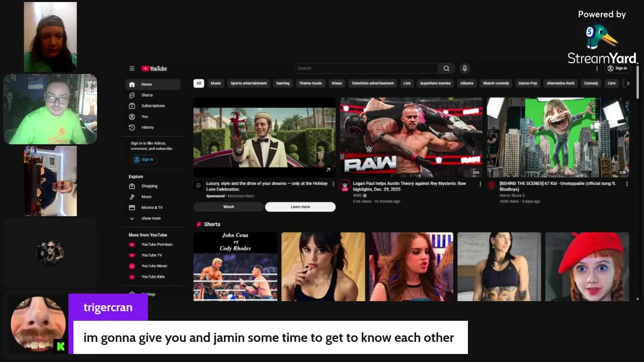Open YouTube Kids in the sidebar

click(x=153, y=277)
